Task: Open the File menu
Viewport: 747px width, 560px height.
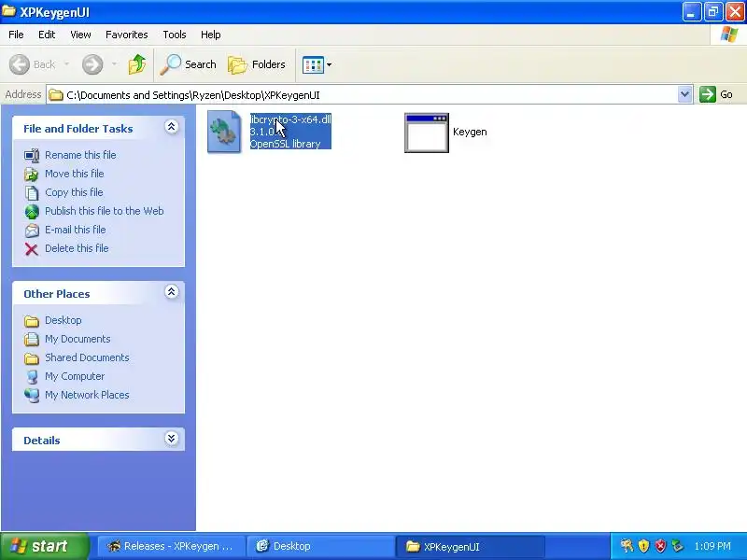Action: tap(16, 35)
